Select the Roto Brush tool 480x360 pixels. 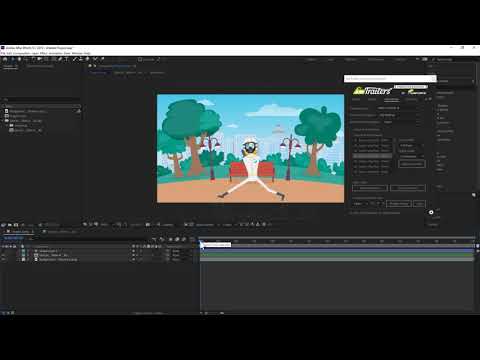(x=95, y=59)
